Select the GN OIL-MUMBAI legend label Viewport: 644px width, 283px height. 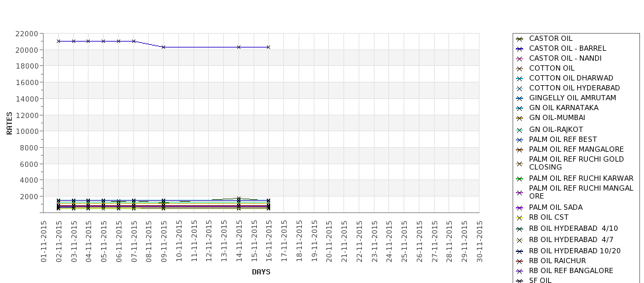click(x=557, y=117)
